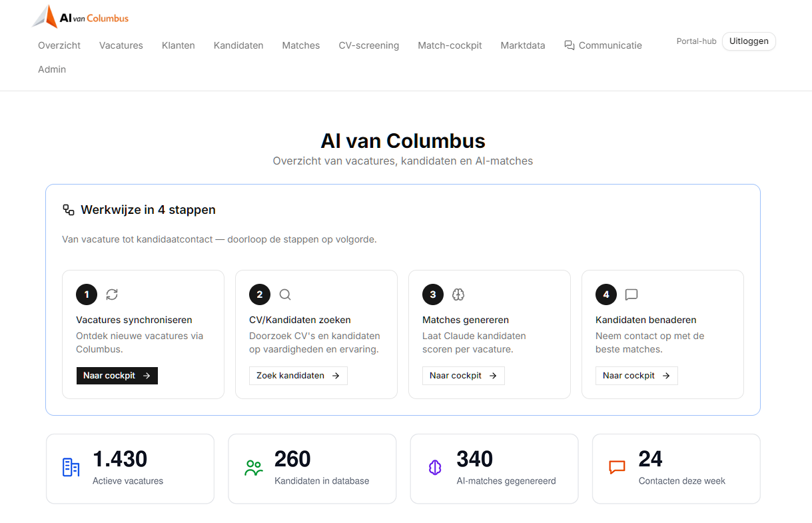Click the AI-matches gegenereerd label

pyautogui.click(x=506, y=481)
